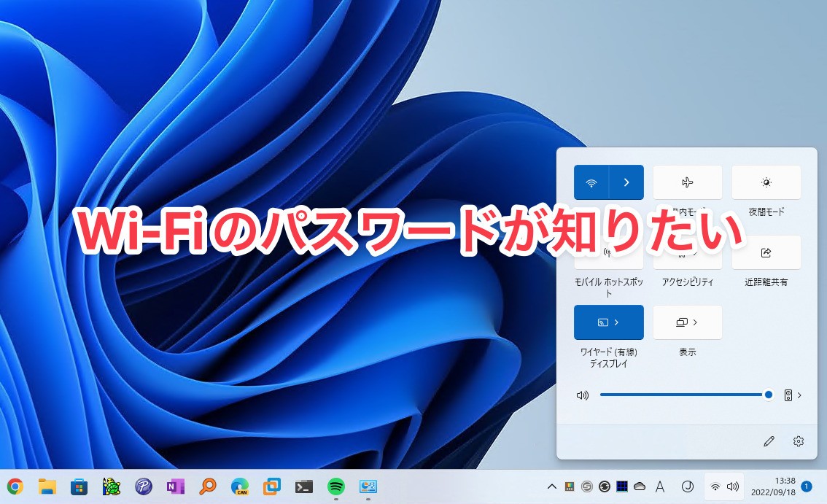Open notifications via blue badge 1
827x504 pixels.
807,486
